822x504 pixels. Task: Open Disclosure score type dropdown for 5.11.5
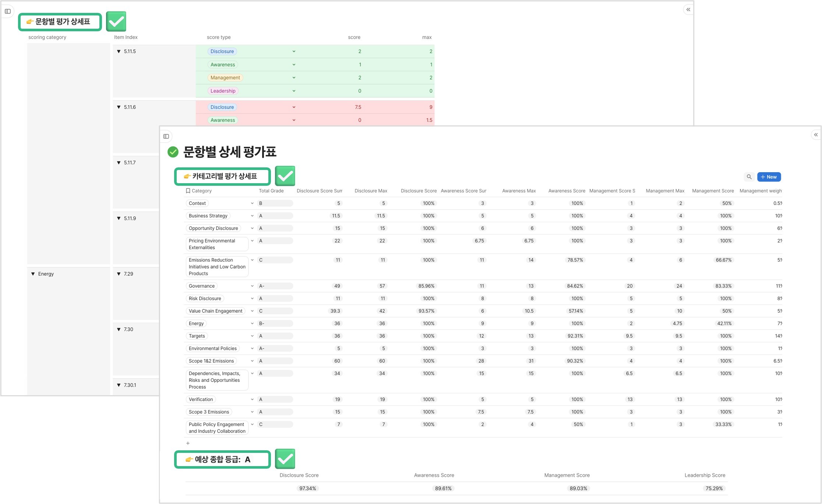tap(294, 52)
